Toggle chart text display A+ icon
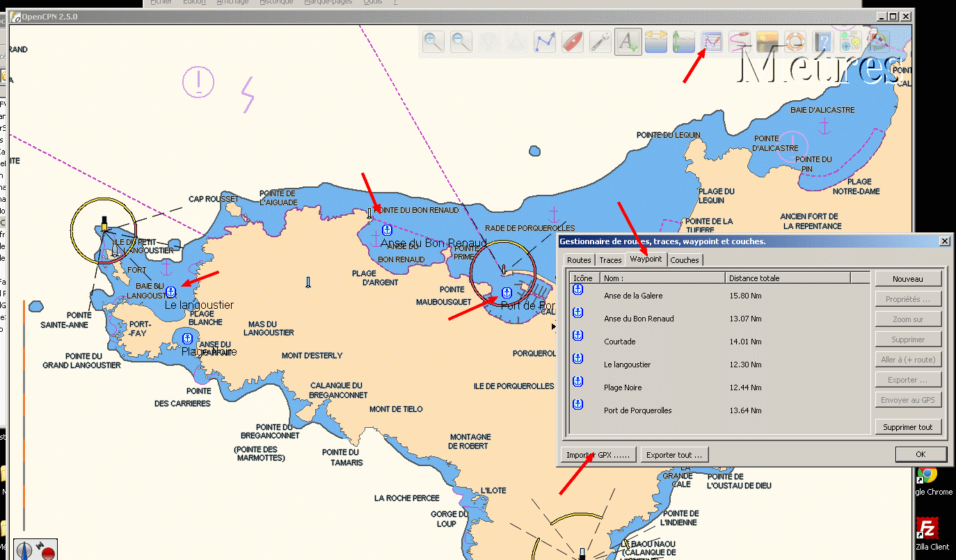The image size is (956, 560). click(628, 42)
